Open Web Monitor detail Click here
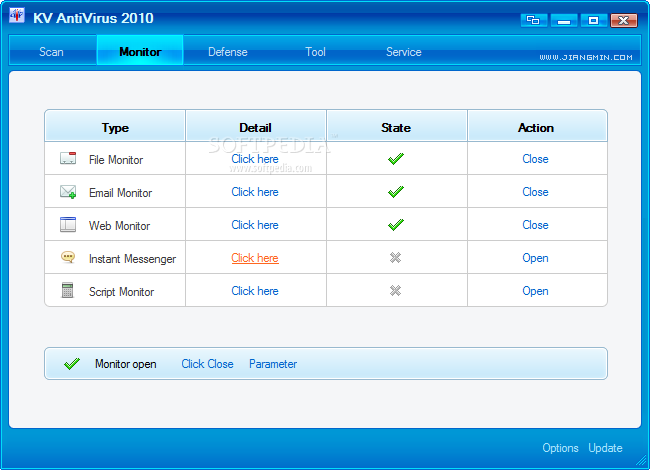 click(255, 225)
